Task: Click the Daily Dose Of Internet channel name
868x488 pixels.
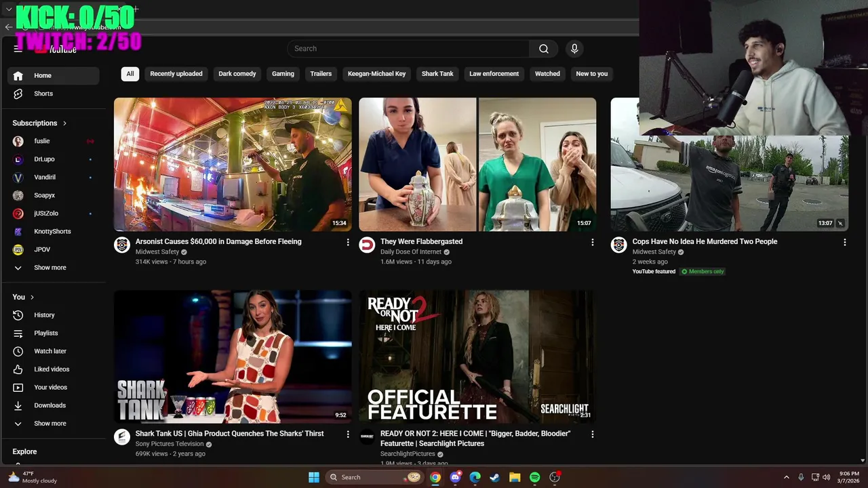Action: tap(412, 252)
